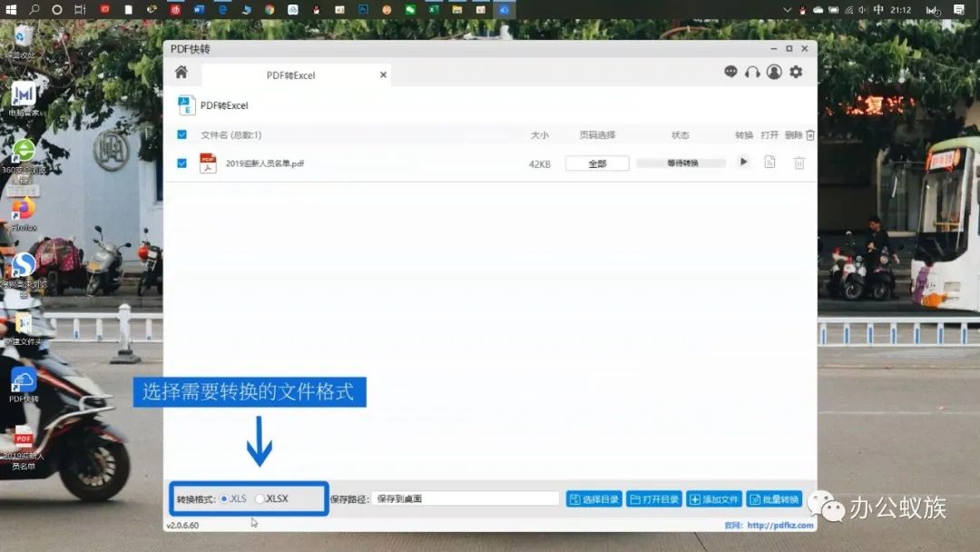The image size is (980, 552).
Task: Open the user account icon
Action: coord(774,72)
